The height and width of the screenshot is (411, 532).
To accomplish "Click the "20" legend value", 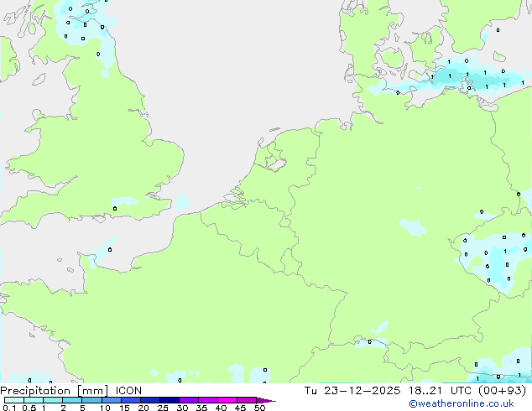I will 143,408.
